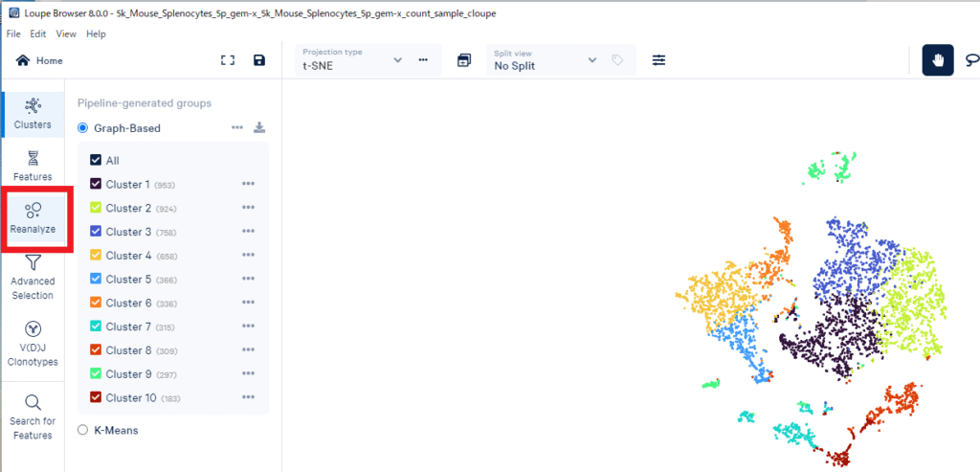Image resolution: width=980 pixels, height=472 pixels.
Task: Open V(D)J Clonotypes panel
Action: pos(33,344)
